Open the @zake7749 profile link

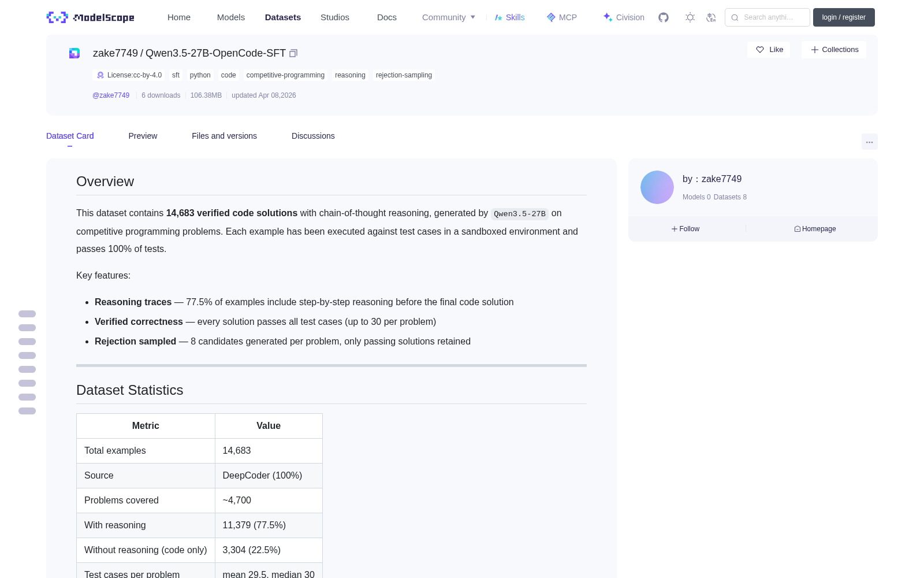(x=111, y=95)
